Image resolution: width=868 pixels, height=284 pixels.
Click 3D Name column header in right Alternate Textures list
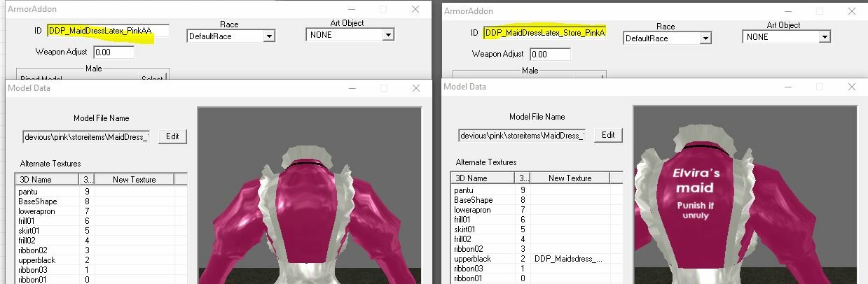click(483, 178)
